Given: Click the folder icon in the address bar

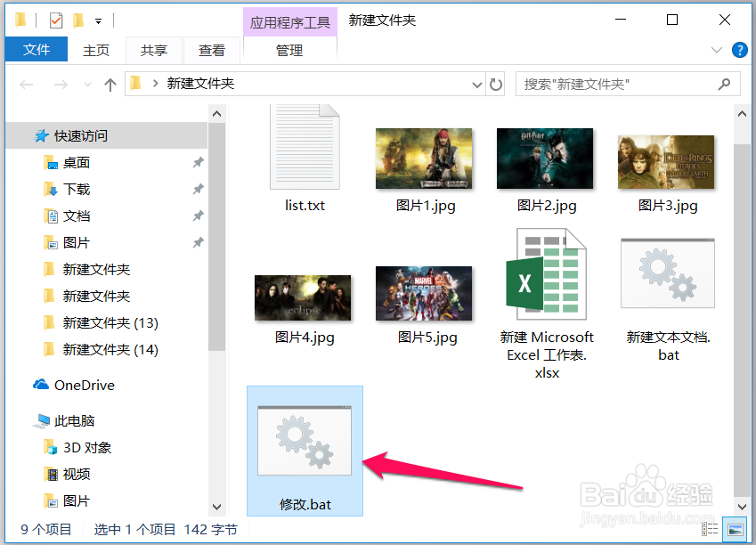Looking at the screenshot, I should point(135,83).
